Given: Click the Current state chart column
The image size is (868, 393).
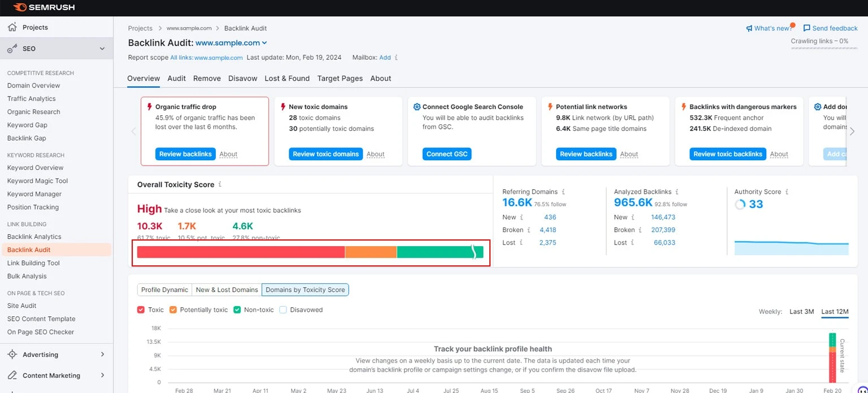Looking at the screenshot, I should click(x=832, y=357).
